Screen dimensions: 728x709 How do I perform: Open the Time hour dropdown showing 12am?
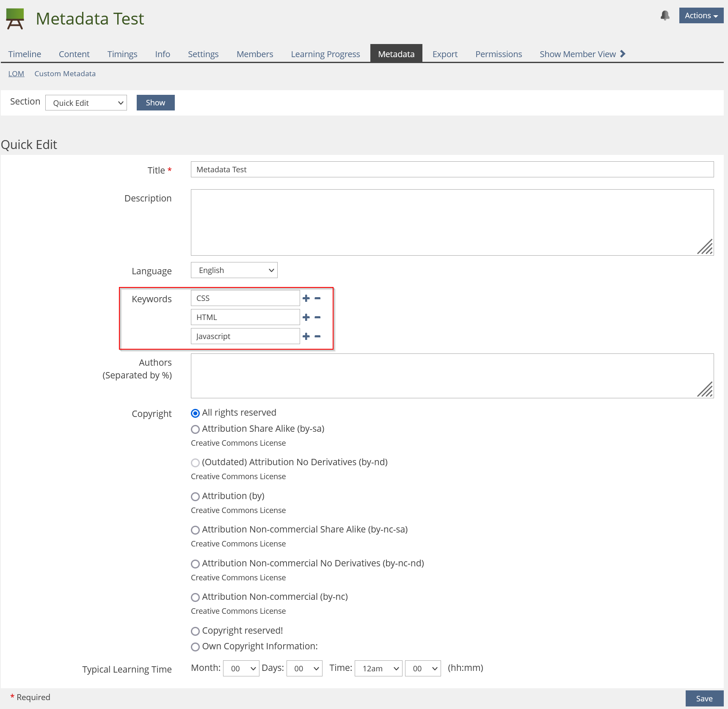click(x=378, y=668)
